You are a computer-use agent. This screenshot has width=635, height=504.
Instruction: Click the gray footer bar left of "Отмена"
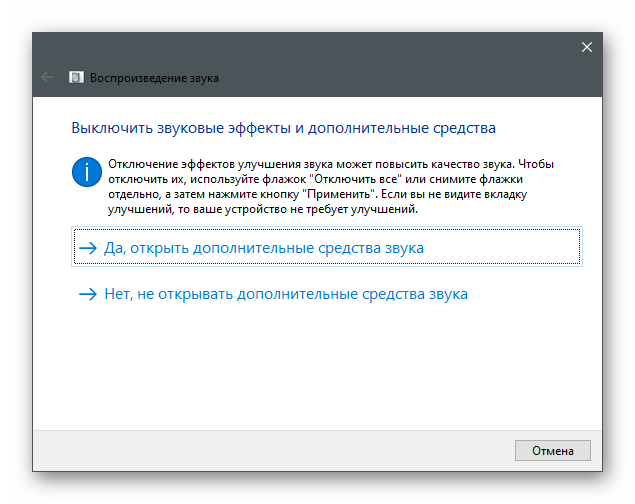(x=270, y=449)
